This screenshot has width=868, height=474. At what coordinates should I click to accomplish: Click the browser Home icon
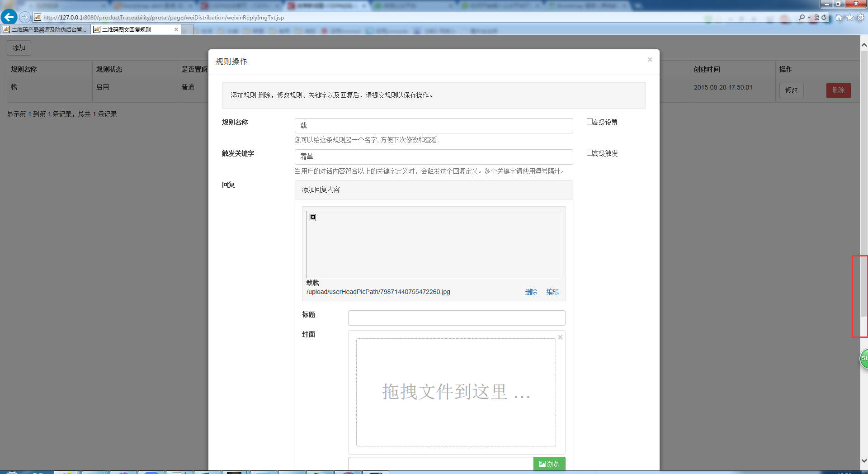click(839, 17)
